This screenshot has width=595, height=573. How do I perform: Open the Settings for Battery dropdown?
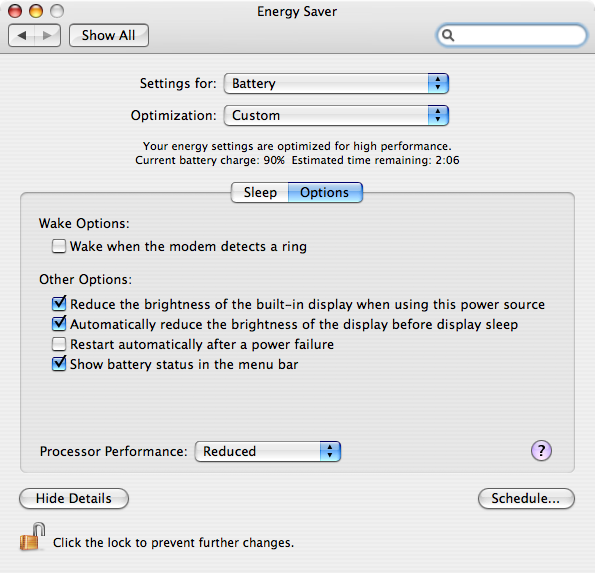(x=336, y=83)
